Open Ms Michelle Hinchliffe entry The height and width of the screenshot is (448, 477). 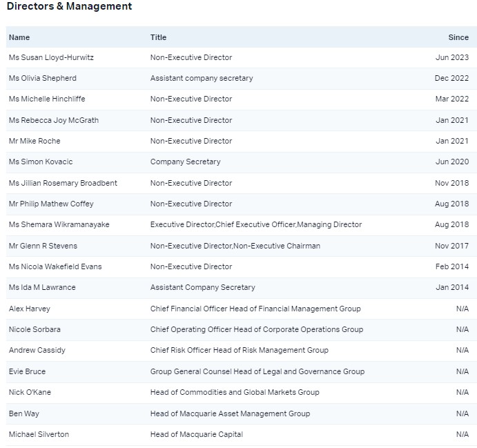click(x=47, y=99)
